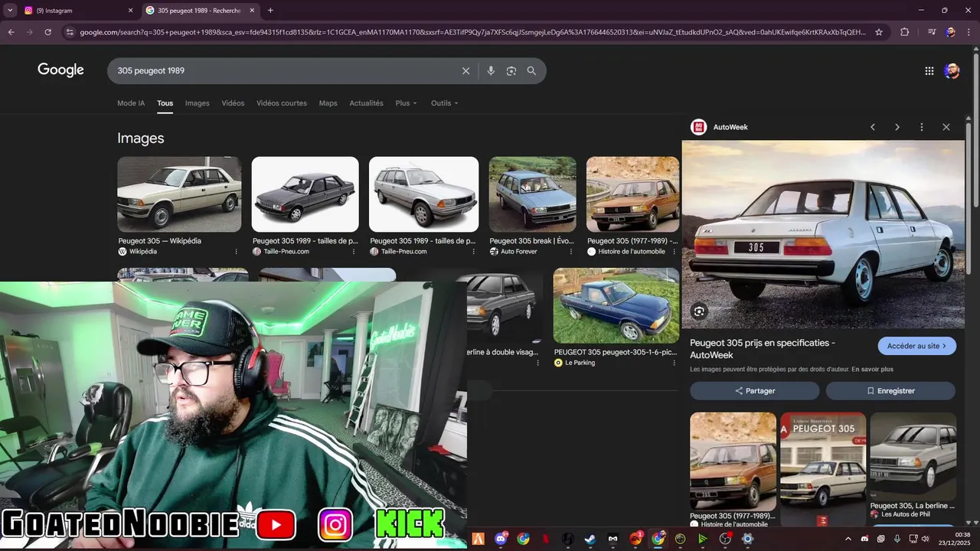Close the AutoWeek image preview panel

click(x=946, y=127)
